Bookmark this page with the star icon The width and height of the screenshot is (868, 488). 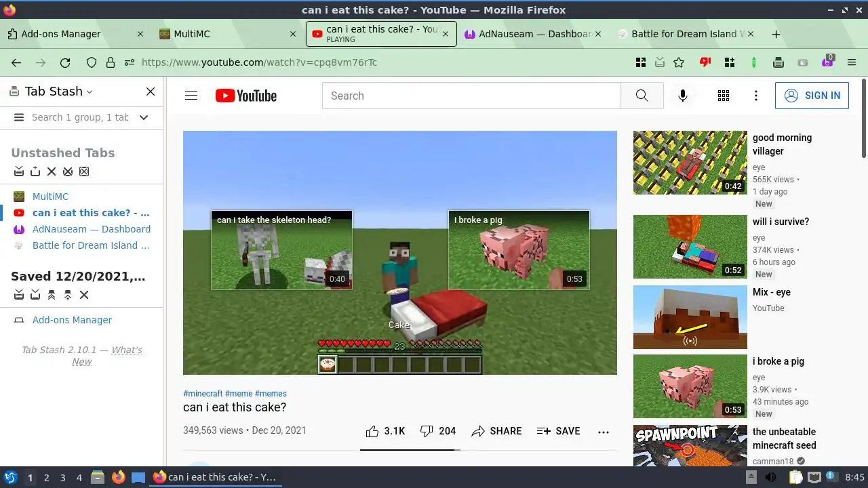coord(679,62)
